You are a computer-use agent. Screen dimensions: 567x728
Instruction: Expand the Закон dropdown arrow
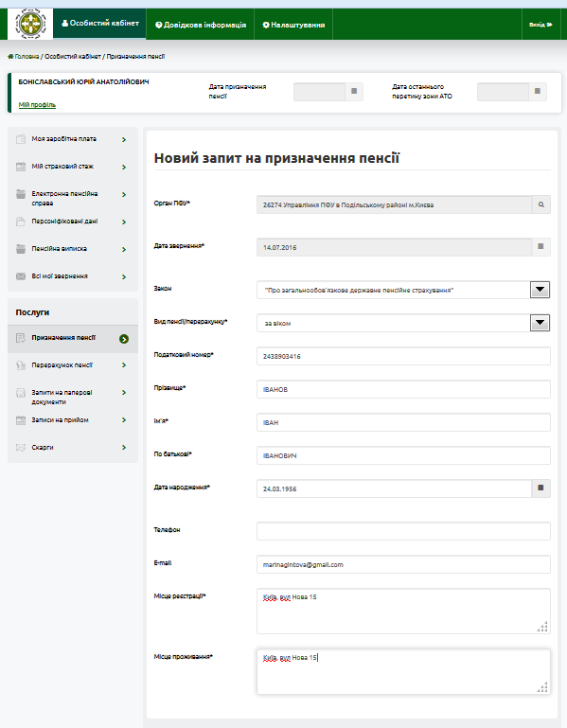tap(540, 290)
